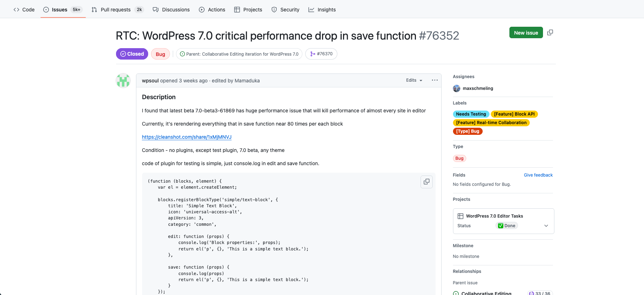Click the New issue button

point(526,32)
